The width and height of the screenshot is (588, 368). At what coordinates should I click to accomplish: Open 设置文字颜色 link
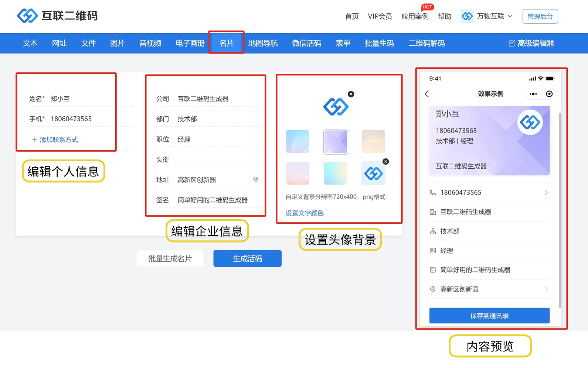pos(305,213)
